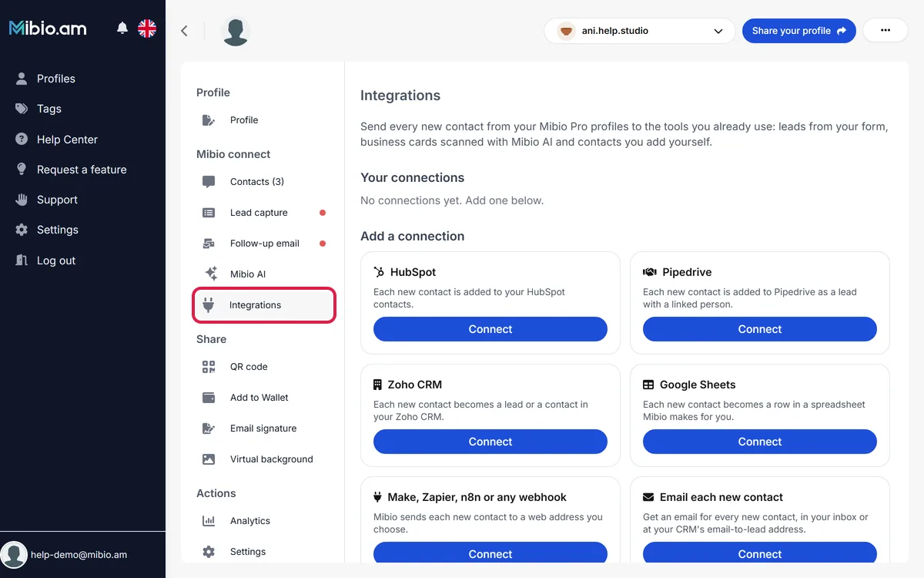The width and height of the screenshot is (924, 578).
Task: Click the Email signature icon
Action: click(209, 428)
